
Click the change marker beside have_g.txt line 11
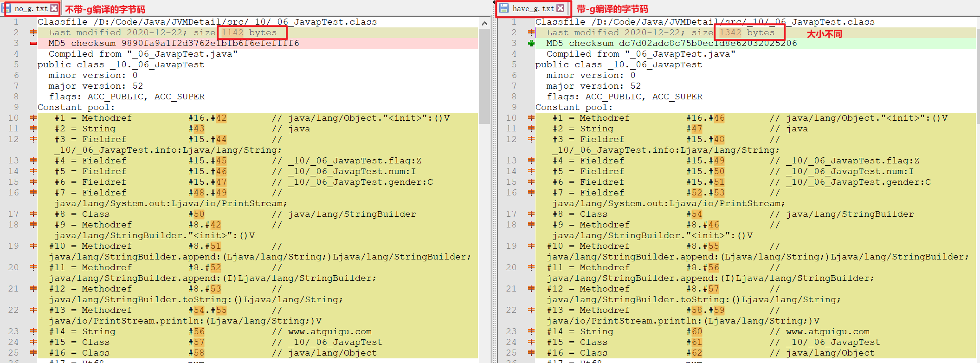[x=531, y=129]
